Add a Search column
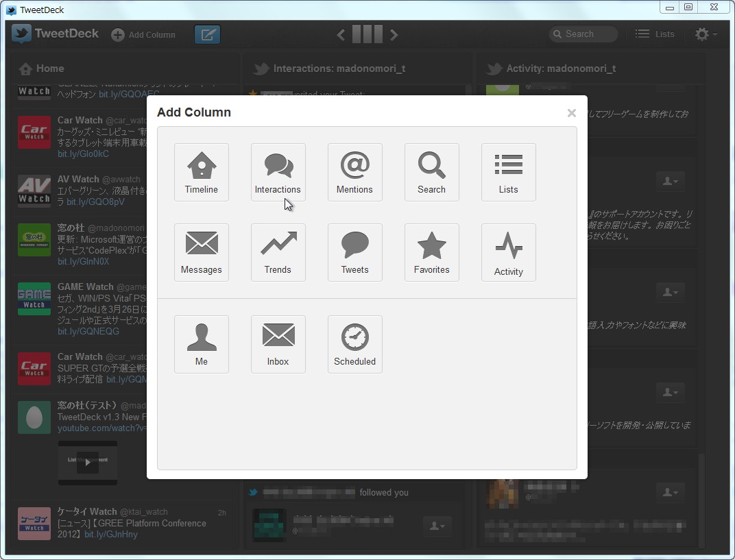 pos(431,172)
